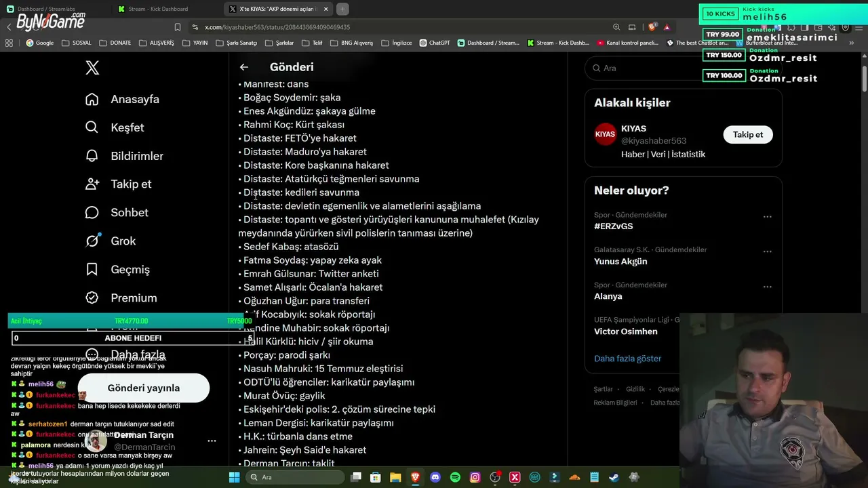Open the Şarkı Sanatçı bookmarks folder
This screenshot has width=868, height=488.
(237, 43)
